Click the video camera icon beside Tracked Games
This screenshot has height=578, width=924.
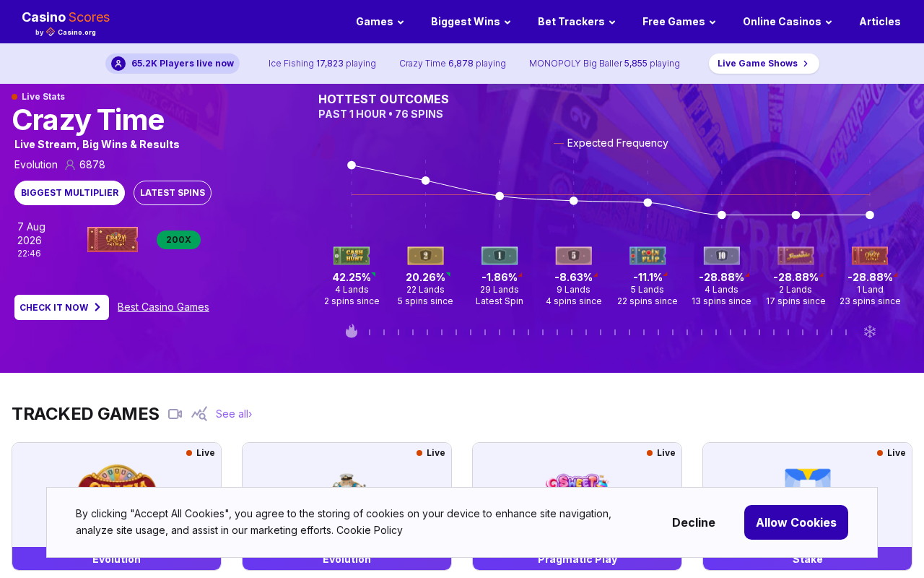[x=175, y=414]
